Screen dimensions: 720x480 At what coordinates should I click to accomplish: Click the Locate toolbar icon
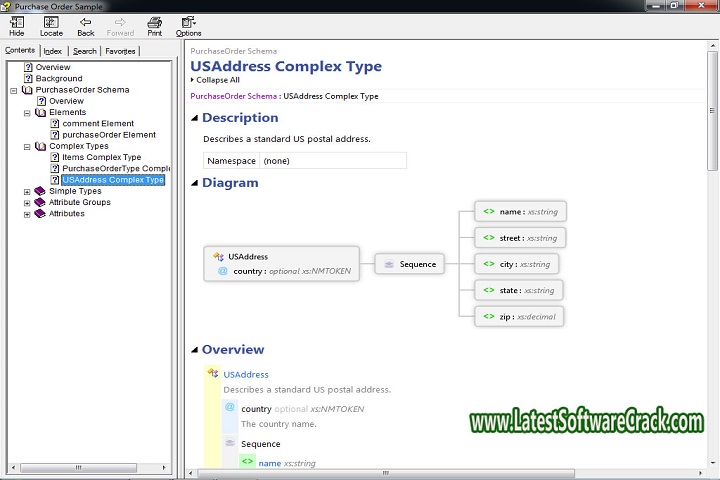click(x=50, y=22)
